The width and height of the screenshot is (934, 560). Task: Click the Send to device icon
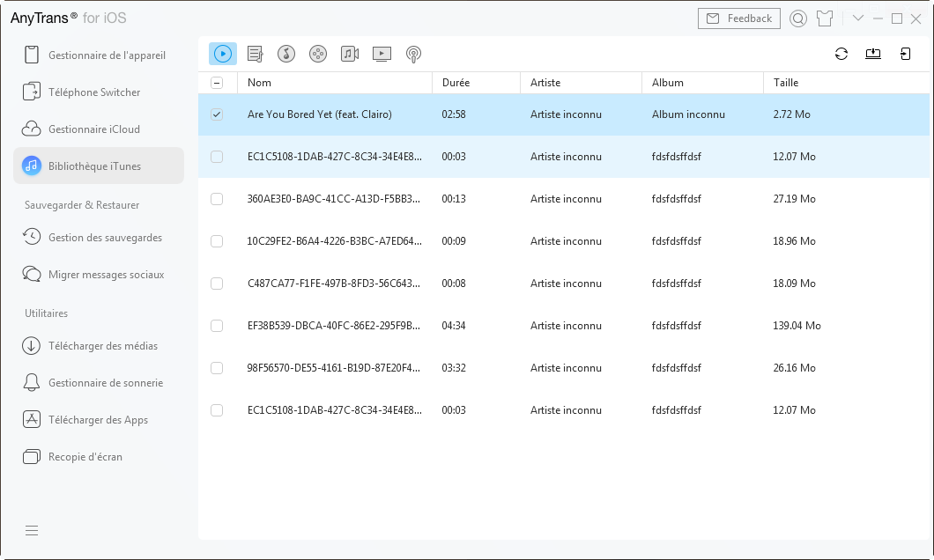click(x=906, y=54)
